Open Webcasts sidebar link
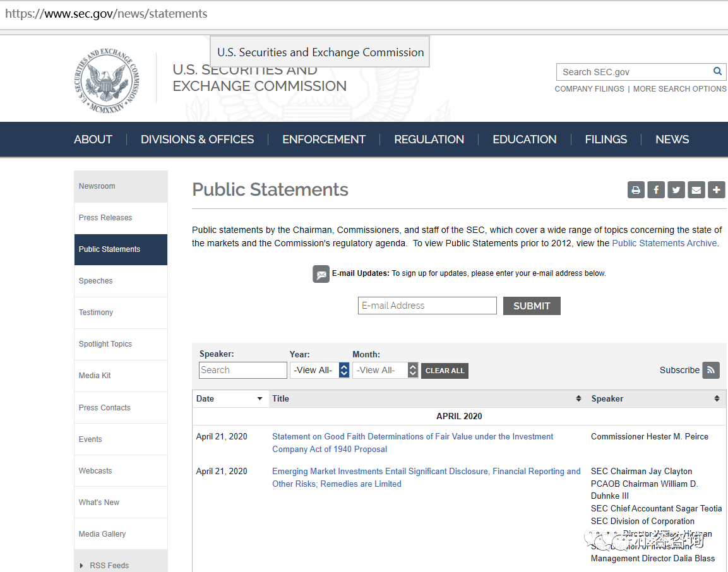 (121, 471)
